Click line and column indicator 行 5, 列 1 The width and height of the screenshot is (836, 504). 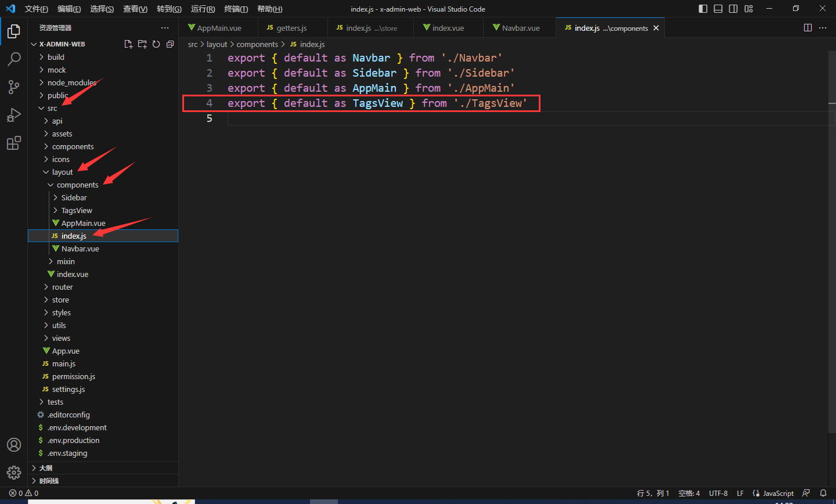point(653,493)
